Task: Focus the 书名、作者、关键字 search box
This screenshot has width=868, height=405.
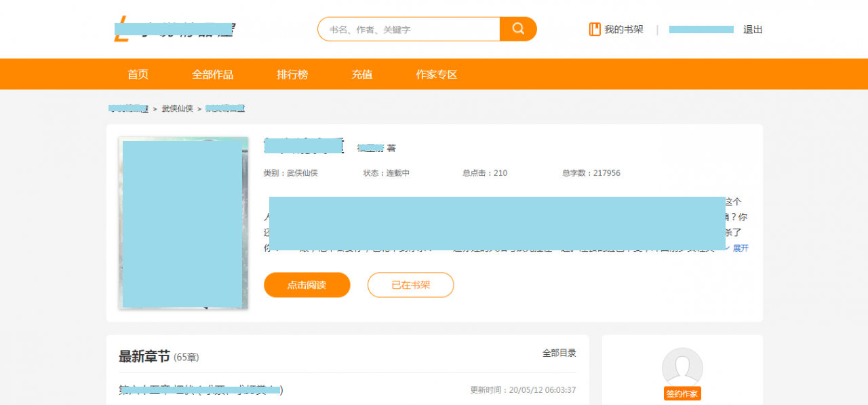Action: pyautogui.click(x=409, y=29)
